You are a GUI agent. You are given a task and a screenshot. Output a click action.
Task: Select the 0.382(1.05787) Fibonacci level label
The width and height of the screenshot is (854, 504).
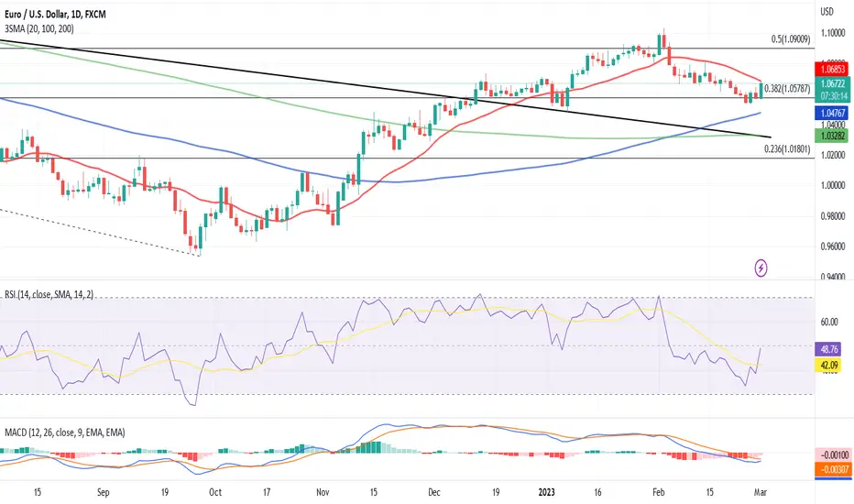click(x=787, y=88)
